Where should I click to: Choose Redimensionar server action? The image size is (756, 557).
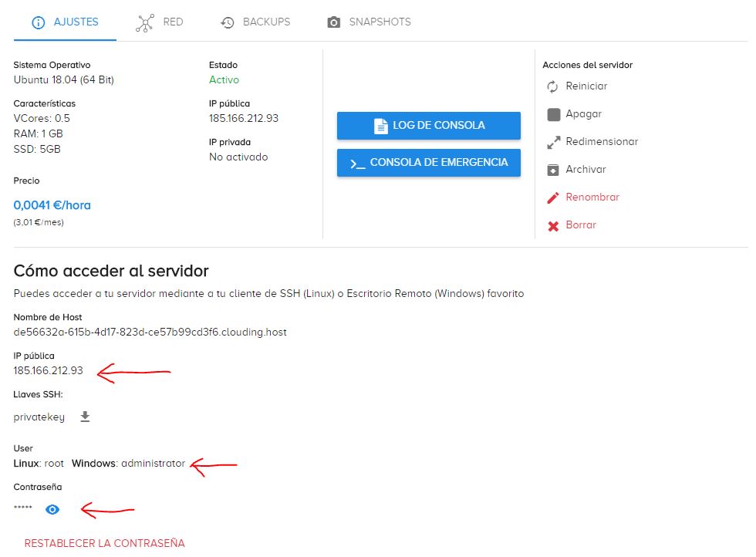click(602, 142)
